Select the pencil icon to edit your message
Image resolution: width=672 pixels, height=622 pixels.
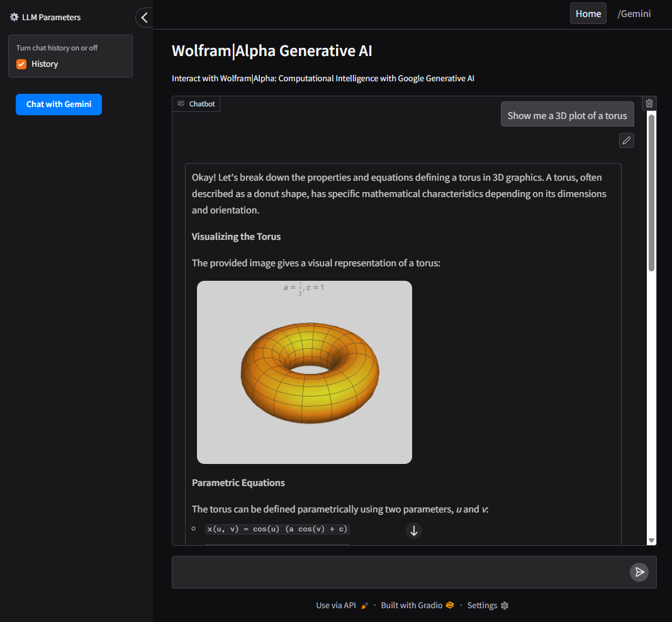(626, 140)
